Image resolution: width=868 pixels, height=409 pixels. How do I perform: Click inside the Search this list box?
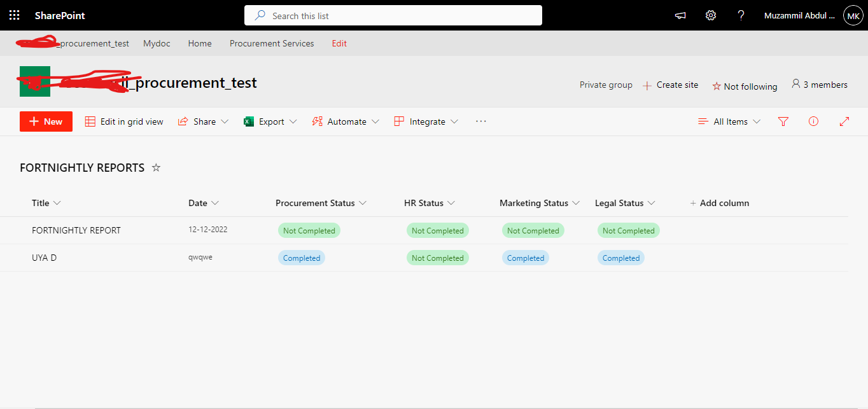pos(393,15)
